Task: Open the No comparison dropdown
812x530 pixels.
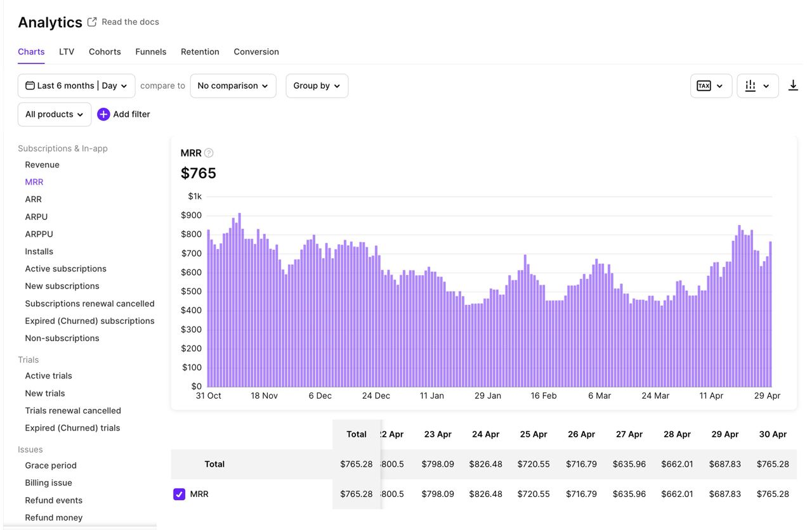Action: [x=233, y=85]
